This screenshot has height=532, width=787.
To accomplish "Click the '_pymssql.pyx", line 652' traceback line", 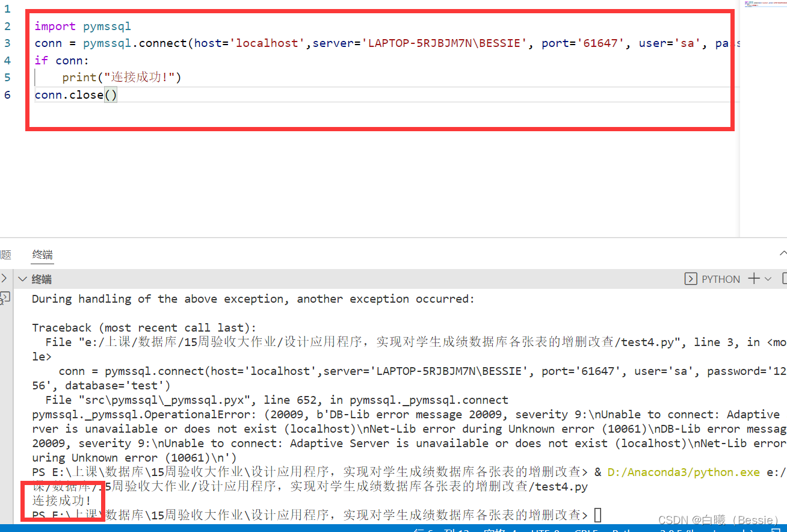I will (x=277, y=400).
